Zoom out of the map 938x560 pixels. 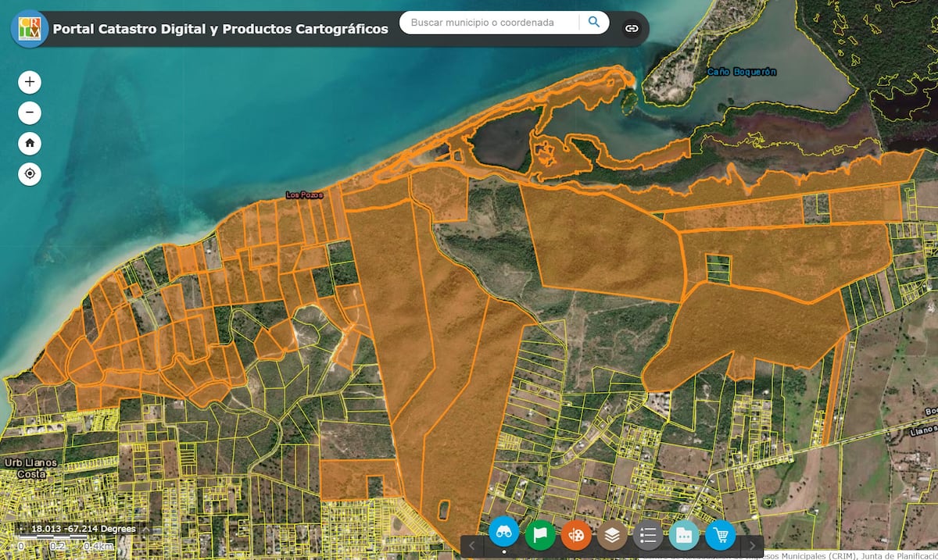30,113
